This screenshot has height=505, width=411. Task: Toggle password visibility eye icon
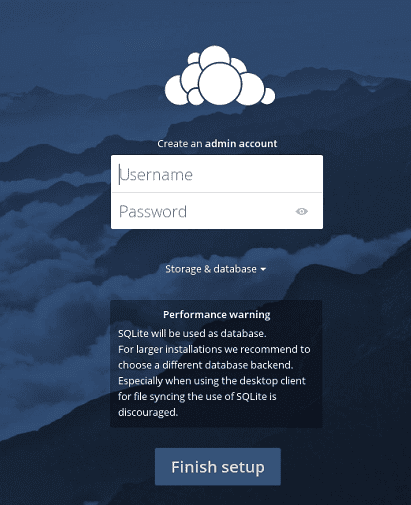pyautogui.click(x=302, y=211)
